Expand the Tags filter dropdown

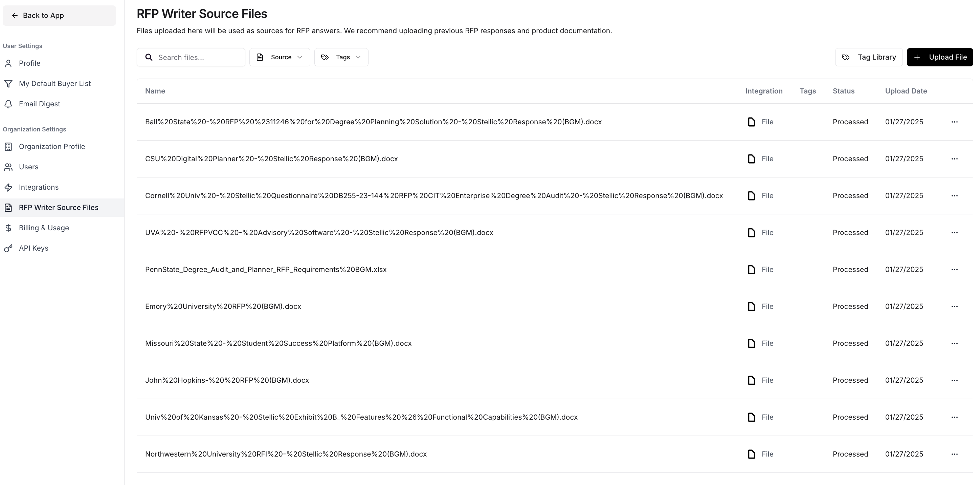point(340,57)
